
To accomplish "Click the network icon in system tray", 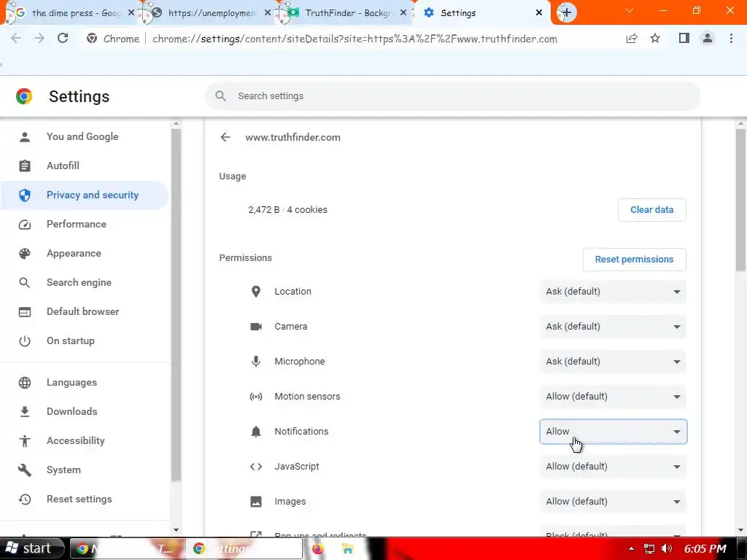I will pyautogui.click(x=649, y=548).
